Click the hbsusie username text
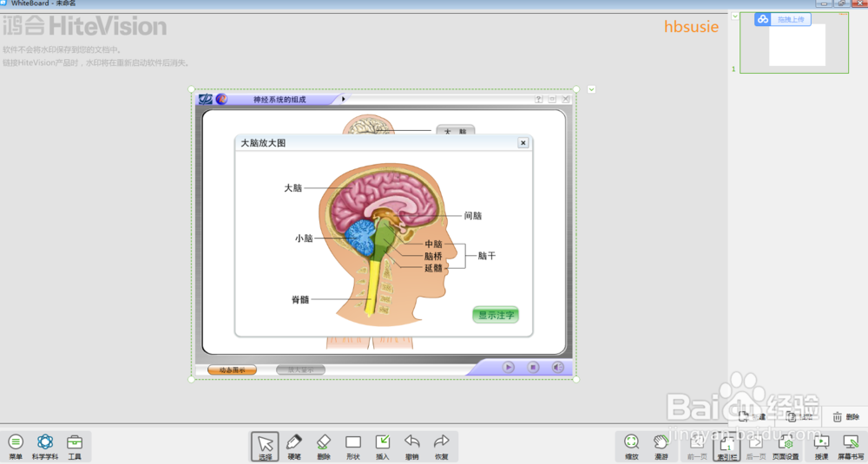 tap(692, 27)
